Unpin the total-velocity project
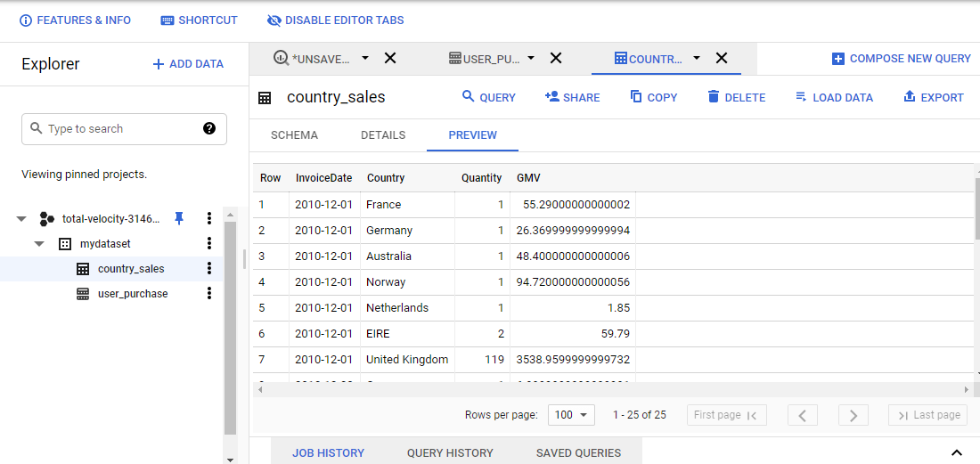 (179, 218)
